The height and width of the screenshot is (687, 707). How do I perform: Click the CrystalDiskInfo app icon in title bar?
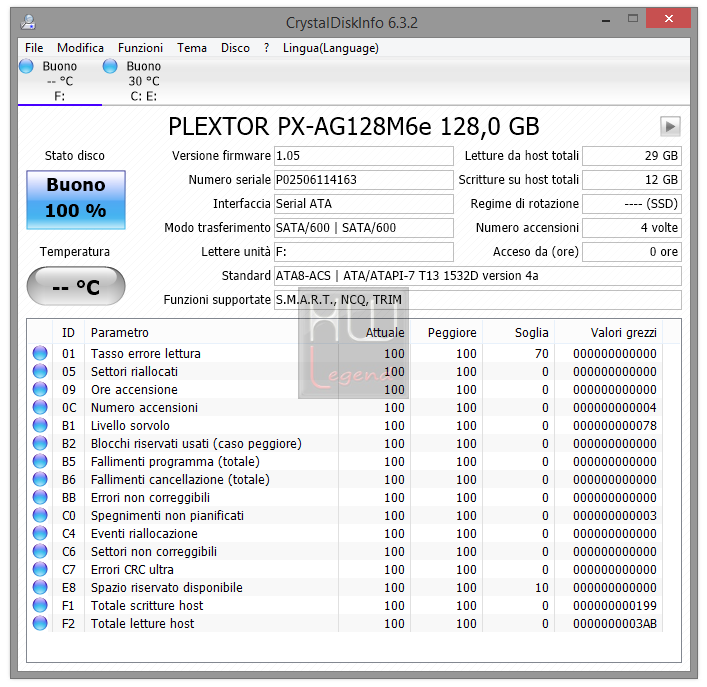pyautogui.click(x=28, y=22)
